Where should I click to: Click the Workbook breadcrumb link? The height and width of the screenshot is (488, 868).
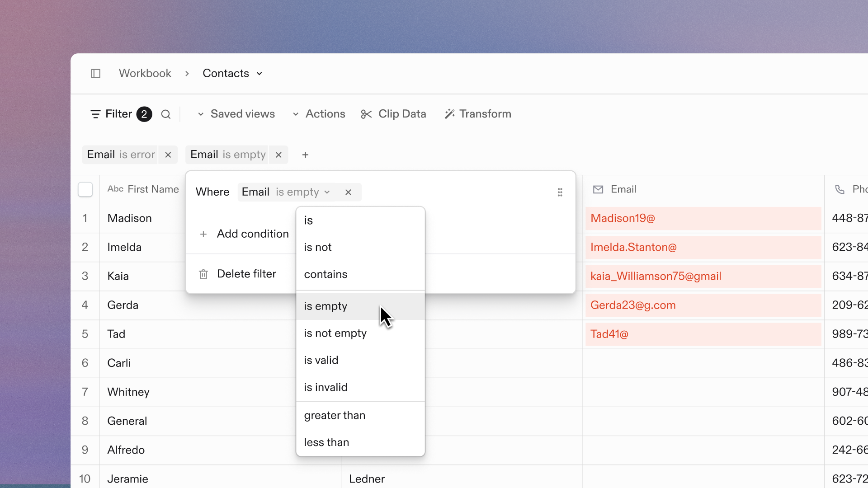[145, 73]
